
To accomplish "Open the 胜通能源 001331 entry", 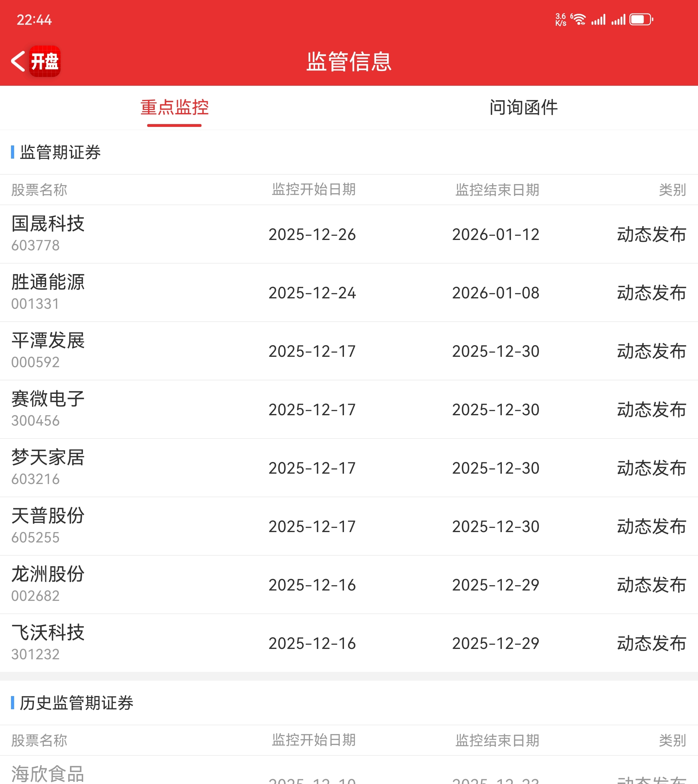I will click(x=48, y=292).
